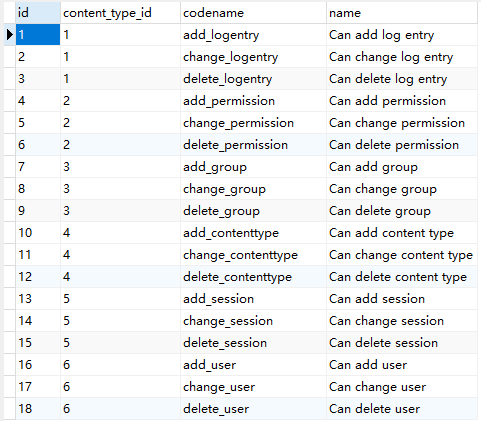Click the change_user codename cell
The image size is (481, 421).
pyautogui.click(x=253, y=387)
